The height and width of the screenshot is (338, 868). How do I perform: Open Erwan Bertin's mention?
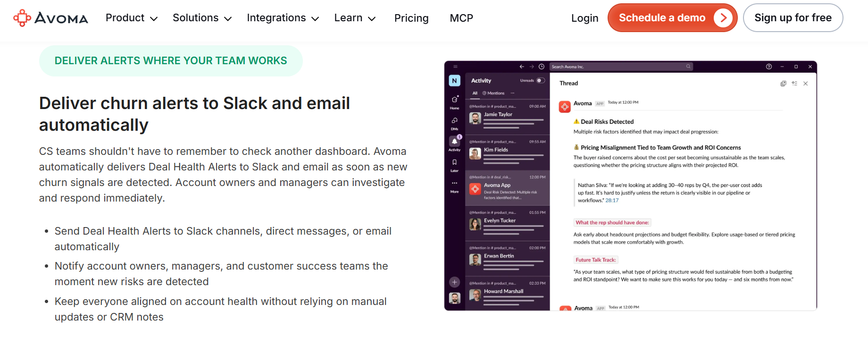pyautogui.click(x=508, y=259)
